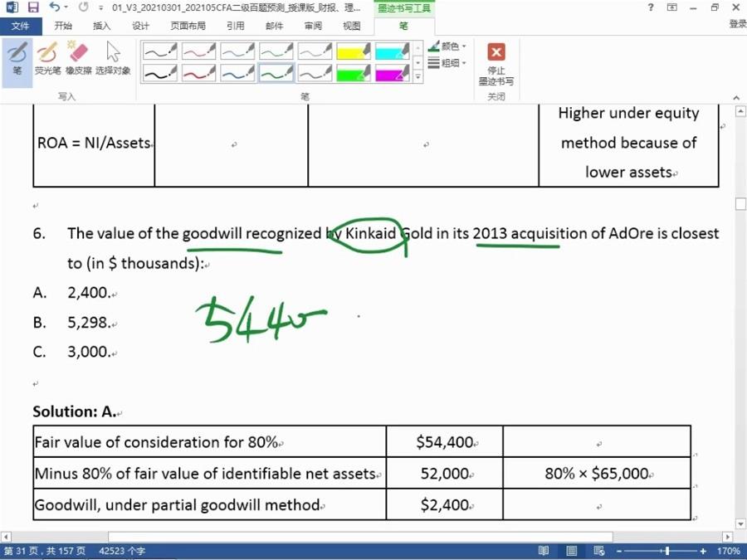
Task: Click word count '42523 个字'
Action: point(122,551)
